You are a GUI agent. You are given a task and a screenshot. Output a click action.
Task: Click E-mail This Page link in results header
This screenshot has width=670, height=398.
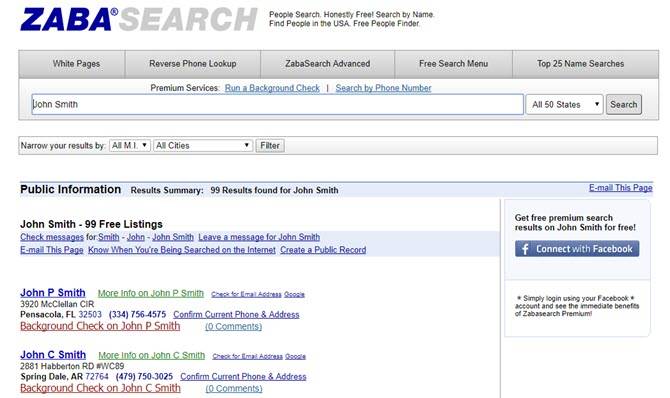pos(620,188)
